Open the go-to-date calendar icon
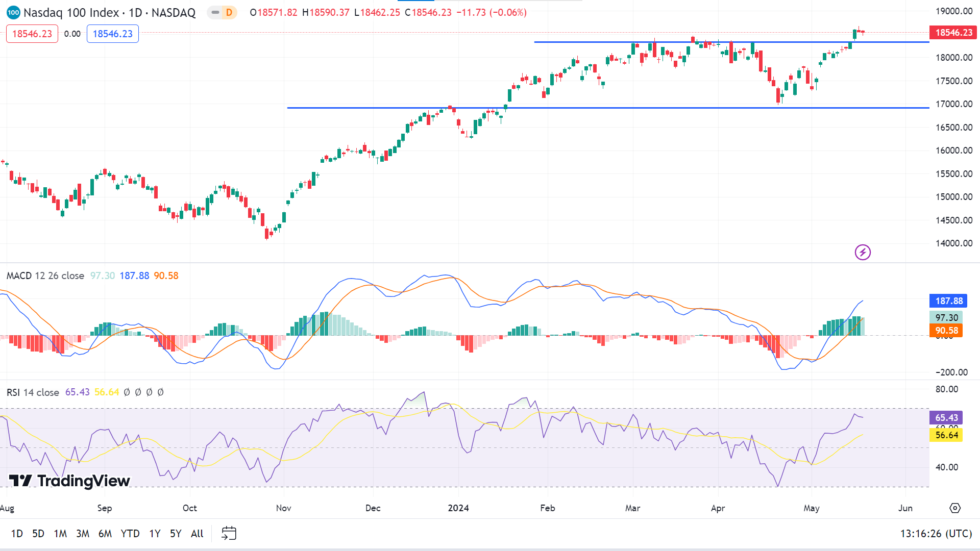The image size is (980, 551). click(x=229, y=533)
